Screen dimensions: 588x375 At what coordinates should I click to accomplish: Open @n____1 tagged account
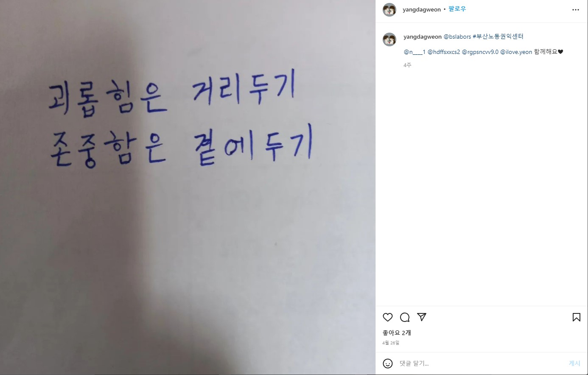414,52
